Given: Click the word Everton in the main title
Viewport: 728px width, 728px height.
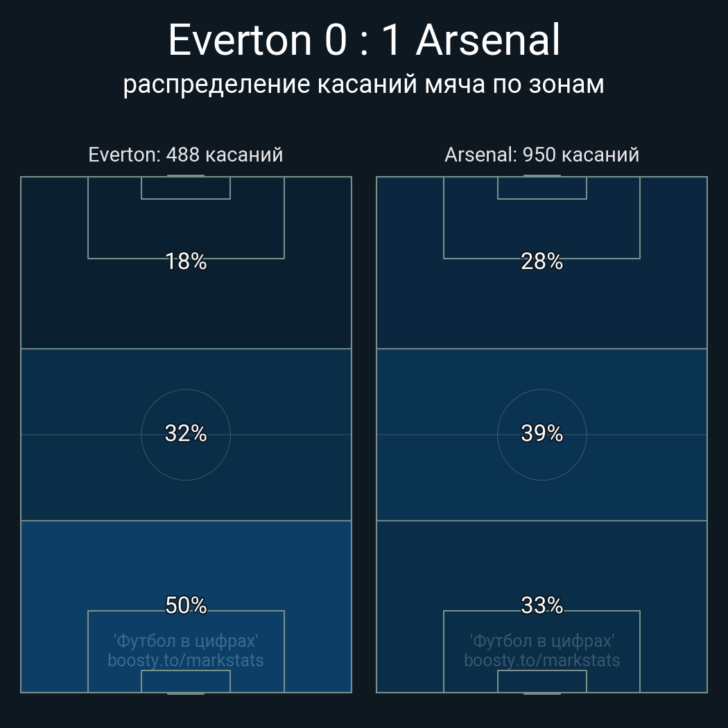Looking at the screenshot, I should 240,40.
